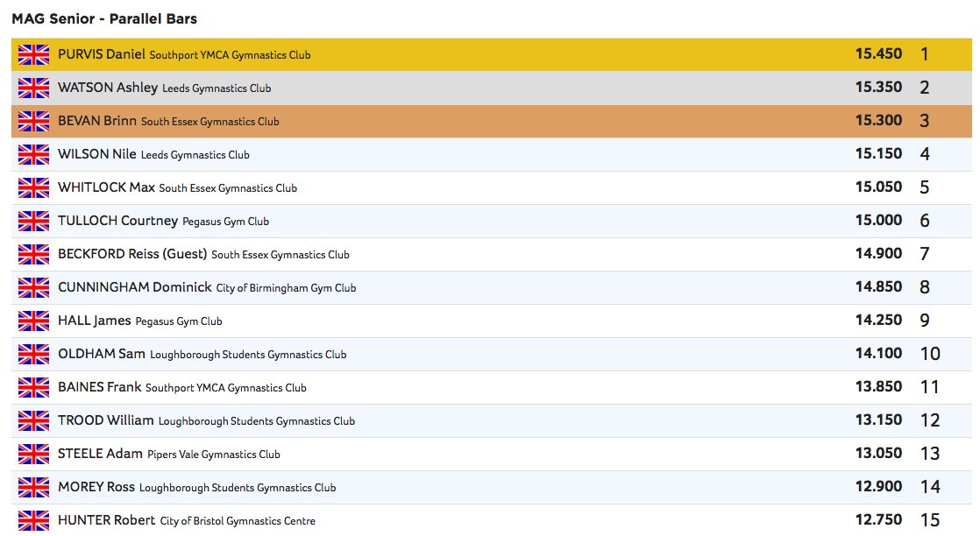Open City of Birmingham Gym Club text
This screenshot has height=536, width=980.
click(x=286, y=288)
